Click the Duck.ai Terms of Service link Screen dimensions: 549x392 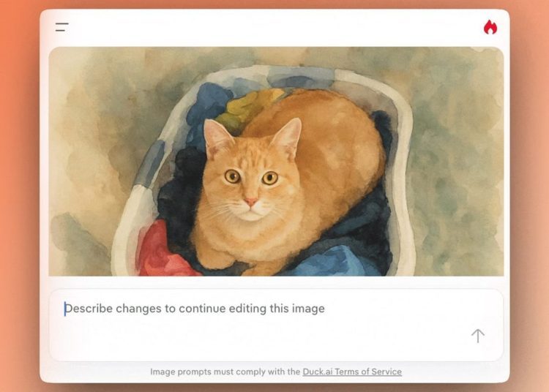(x=352, y=372)
